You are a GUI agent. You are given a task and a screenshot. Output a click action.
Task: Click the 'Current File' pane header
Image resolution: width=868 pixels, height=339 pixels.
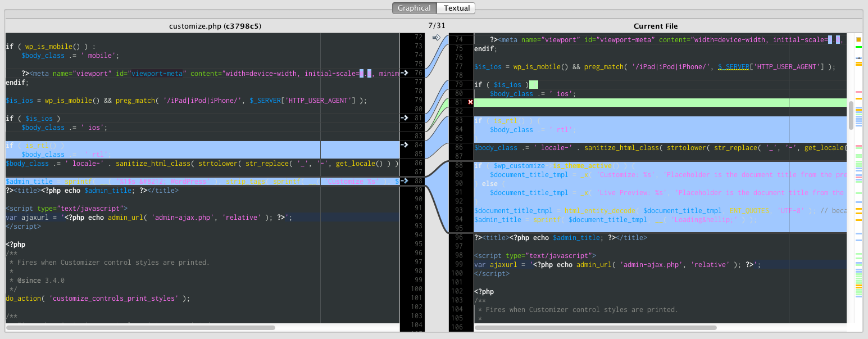[x=656, y=26]
